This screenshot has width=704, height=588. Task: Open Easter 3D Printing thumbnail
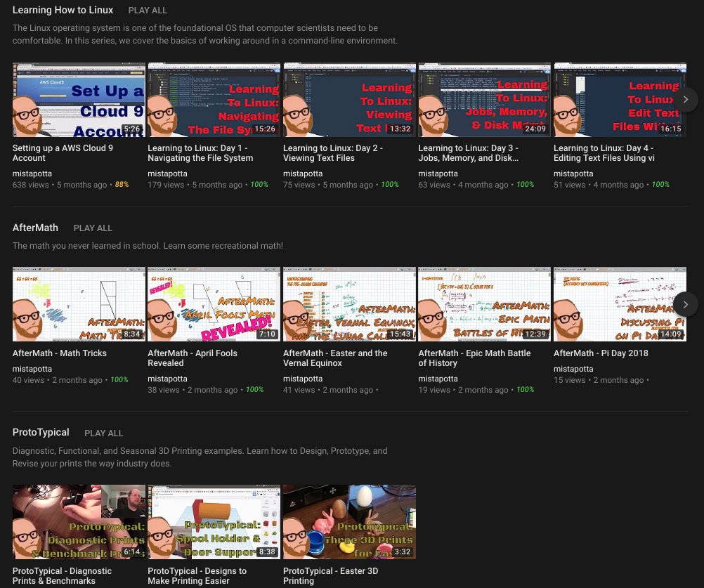(349, 522)
